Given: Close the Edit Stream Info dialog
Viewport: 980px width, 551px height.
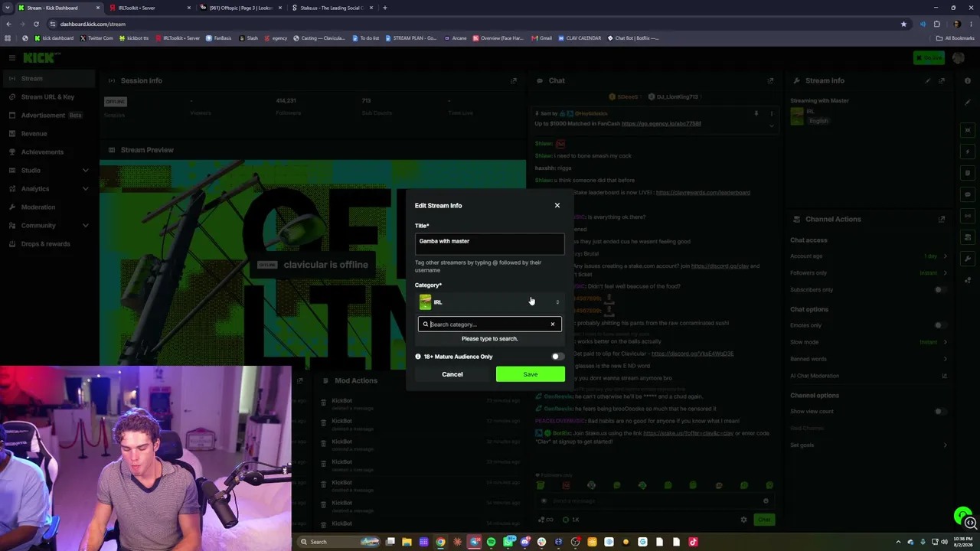Looking at the screenshot, I should [x=557, y=205].
